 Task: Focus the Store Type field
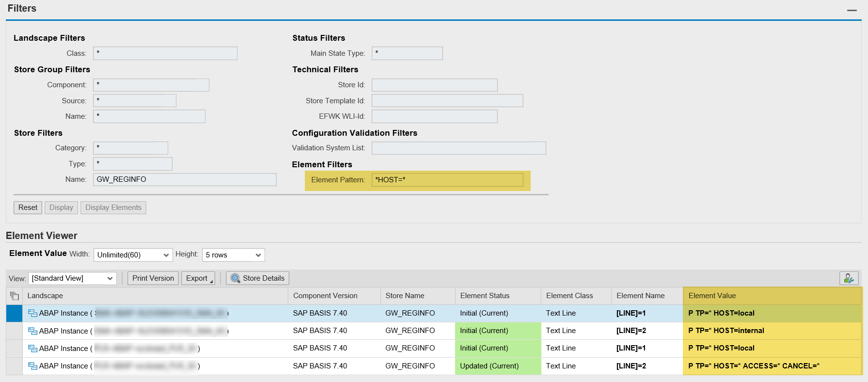133,164
